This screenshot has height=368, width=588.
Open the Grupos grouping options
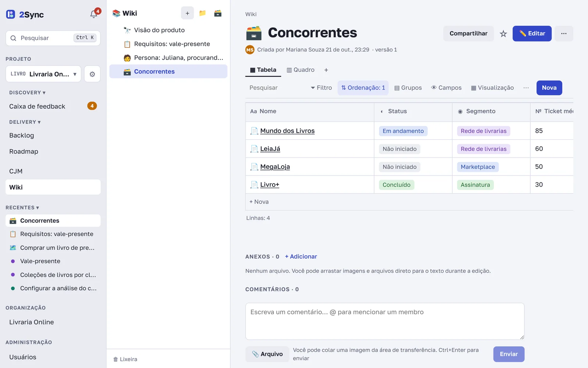(x=408, y=88)
